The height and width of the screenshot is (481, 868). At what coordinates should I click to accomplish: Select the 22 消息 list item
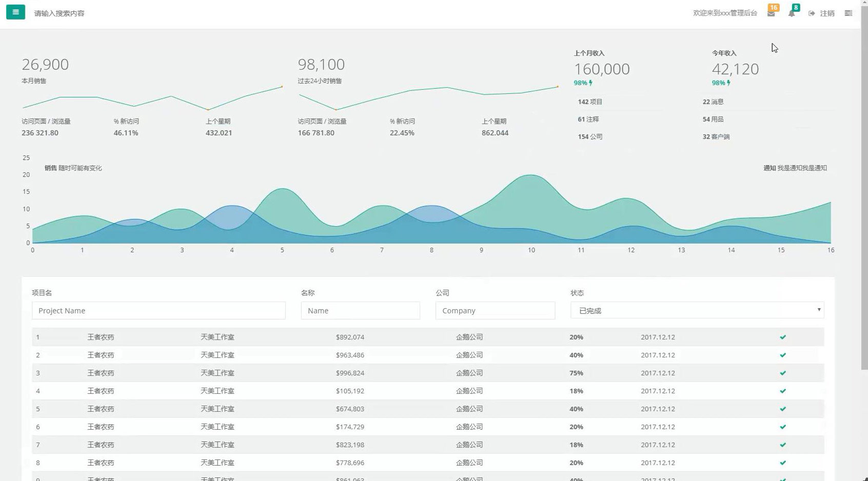point(713,102)
